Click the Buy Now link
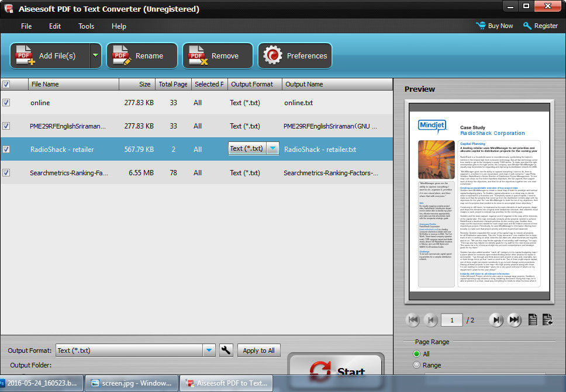This screenshot has height=392, width=566. [x=501, y=26]
